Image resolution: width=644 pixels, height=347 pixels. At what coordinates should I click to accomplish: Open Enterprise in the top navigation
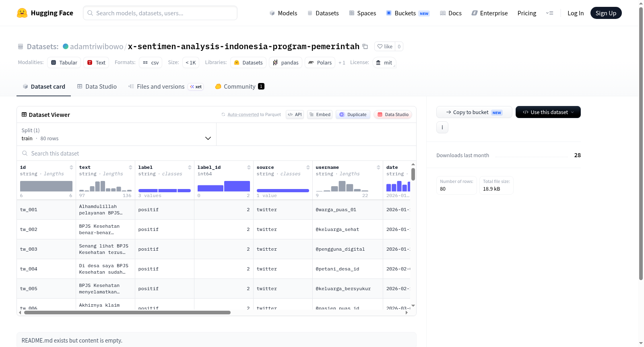click(x=490, y=13)
